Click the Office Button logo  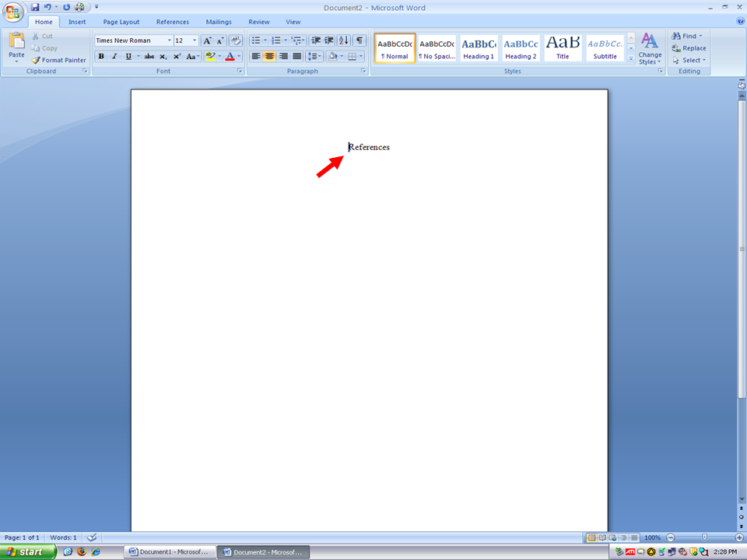[13, 12]
